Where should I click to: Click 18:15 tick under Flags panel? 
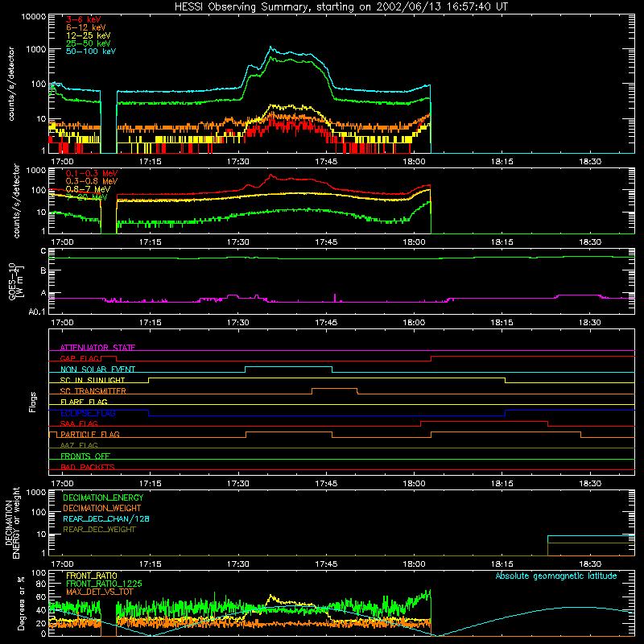click(x=502, y=484)
